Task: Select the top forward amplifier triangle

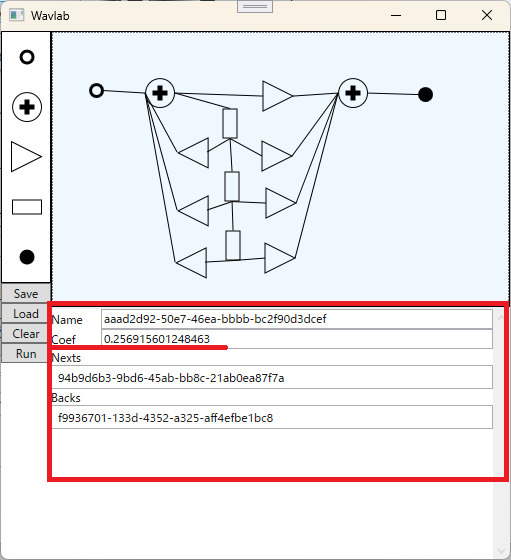Action: (277, 96)
